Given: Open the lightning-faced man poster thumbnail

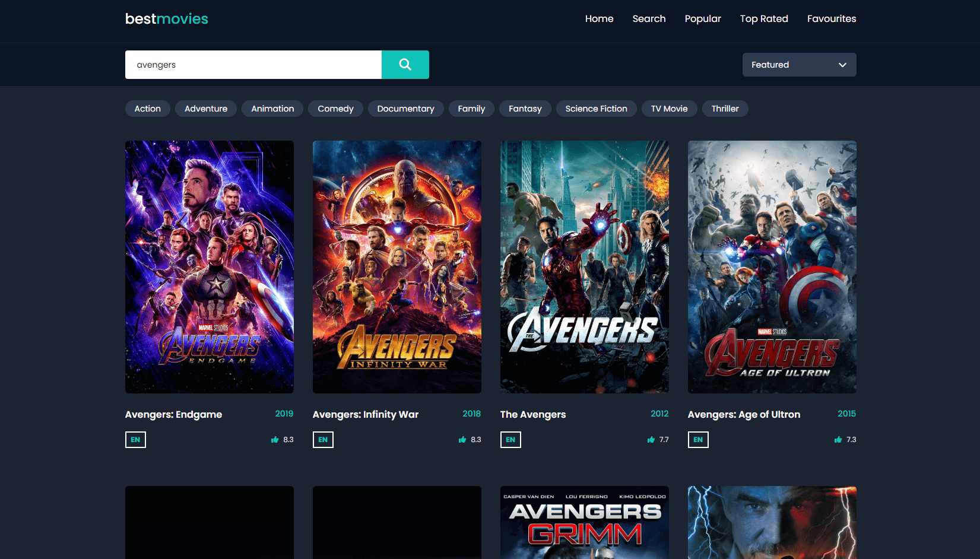Looking at the screenshot, I should coord(772,523).
